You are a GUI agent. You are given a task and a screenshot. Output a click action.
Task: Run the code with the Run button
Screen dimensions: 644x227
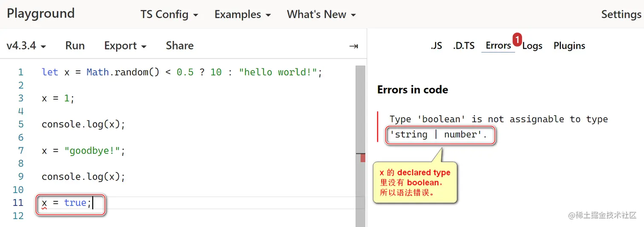click(75, 46)
